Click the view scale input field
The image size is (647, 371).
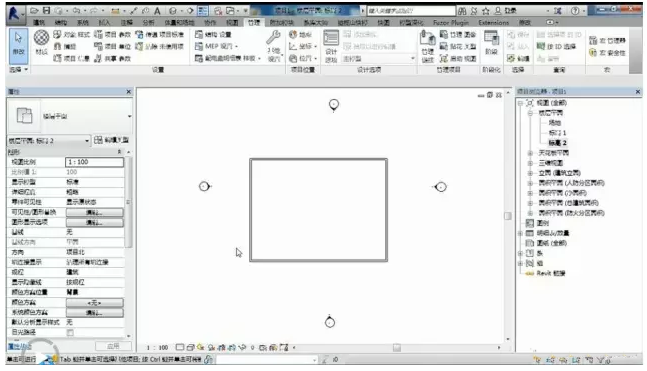point(94,162)
